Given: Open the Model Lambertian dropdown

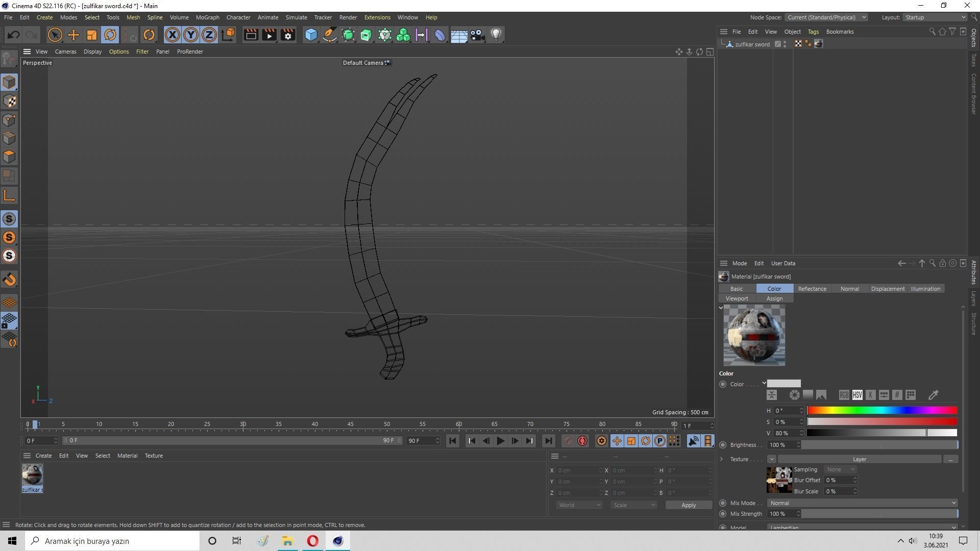Looking at the screenshot, I should pos(862,527).
